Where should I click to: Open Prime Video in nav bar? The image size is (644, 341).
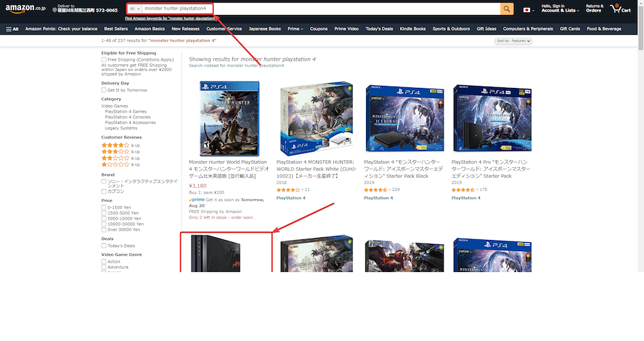(346, 29)
